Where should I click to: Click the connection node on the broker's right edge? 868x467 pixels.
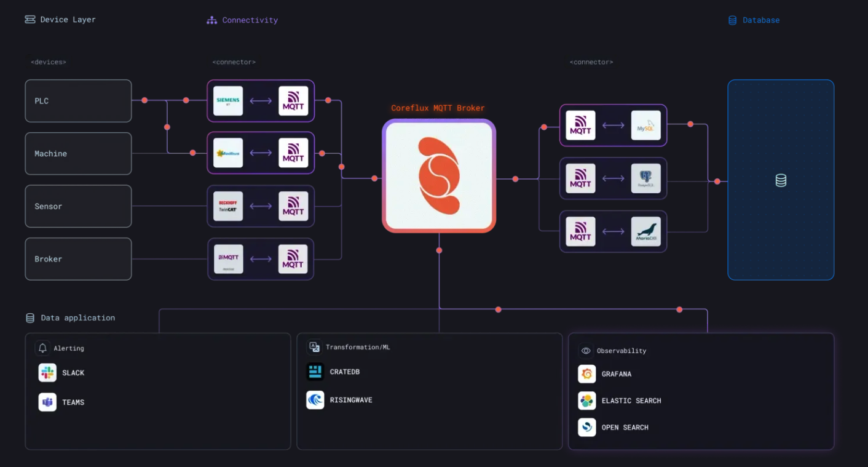[x=515, y=178]
